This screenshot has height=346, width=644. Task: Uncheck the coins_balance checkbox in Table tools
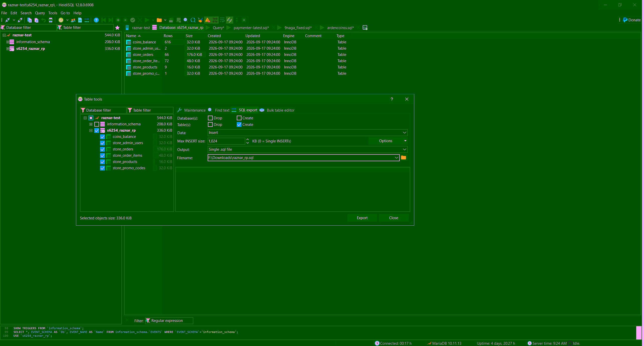coord(102,137)
